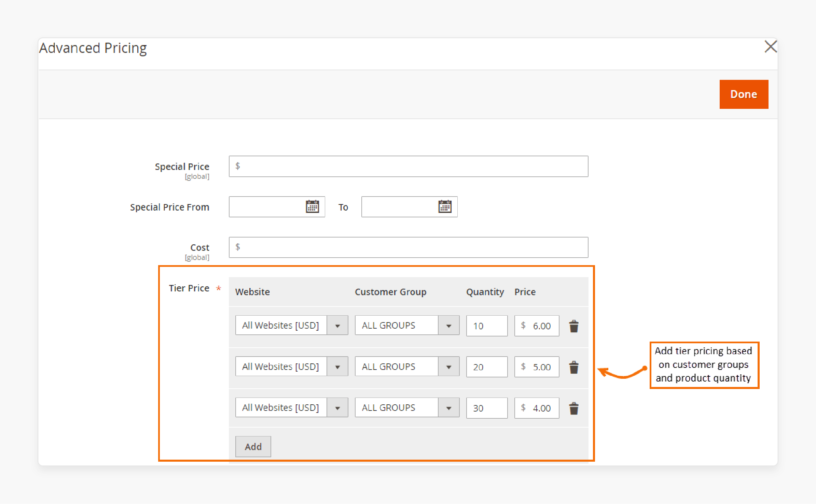This screenshot has width=816, height=504.
Task: Focus the Special Price input field
Action: point(409,167)
